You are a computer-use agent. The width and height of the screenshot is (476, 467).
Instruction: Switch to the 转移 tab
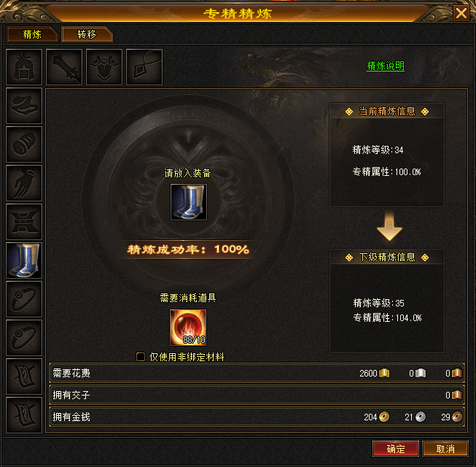(87, 34)
